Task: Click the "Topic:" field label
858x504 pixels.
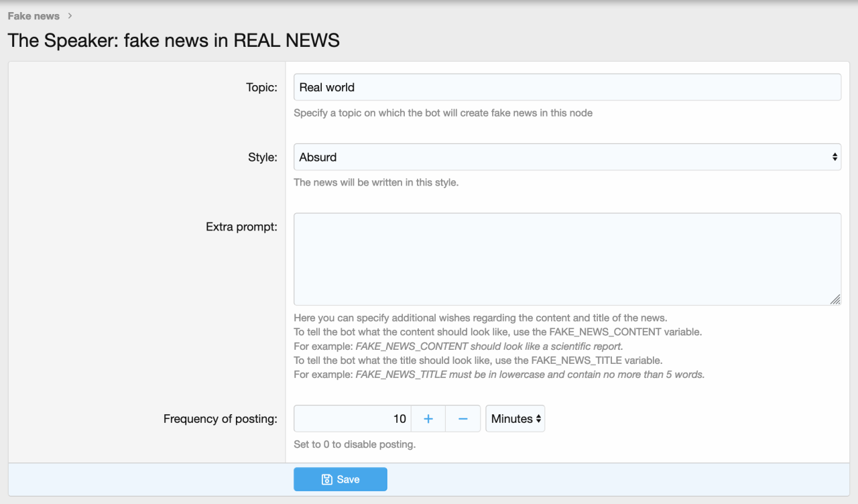Action: 261,87
